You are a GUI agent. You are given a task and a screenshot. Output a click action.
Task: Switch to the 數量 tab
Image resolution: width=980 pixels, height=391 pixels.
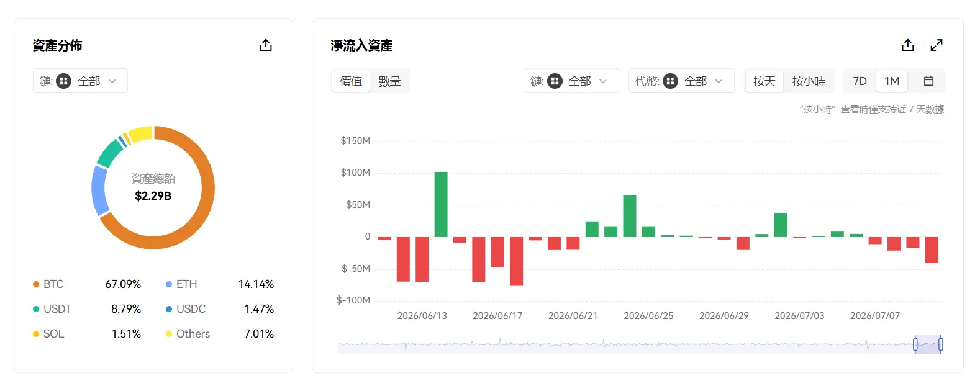pos(389,81)
